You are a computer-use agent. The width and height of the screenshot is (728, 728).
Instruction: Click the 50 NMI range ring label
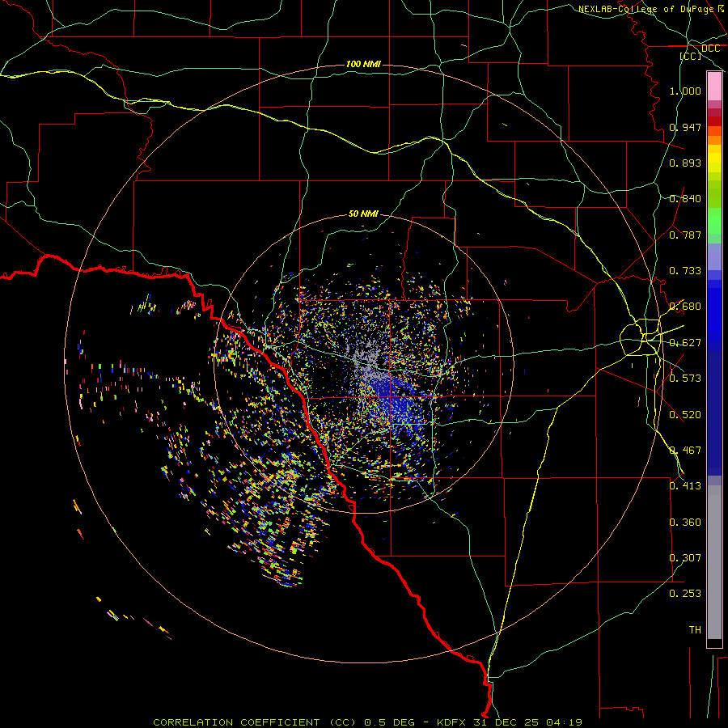click(x=363, y=214)
